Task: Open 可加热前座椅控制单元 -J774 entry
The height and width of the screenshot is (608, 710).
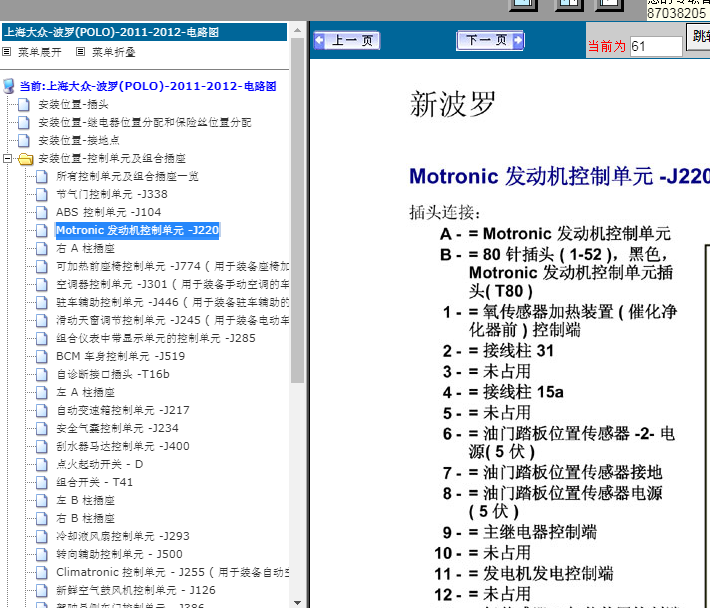Action: (173, 266)
